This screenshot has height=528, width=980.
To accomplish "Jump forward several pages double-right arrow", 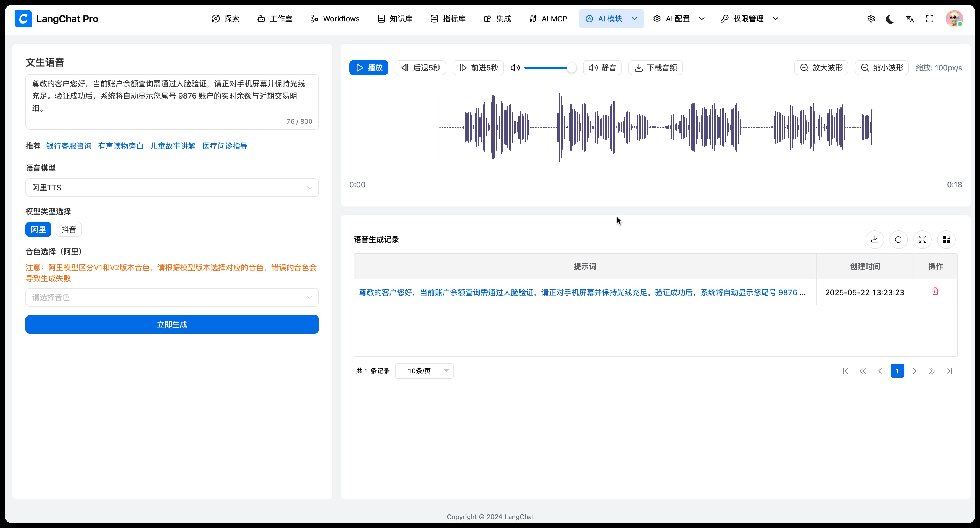I will (932, 371).
